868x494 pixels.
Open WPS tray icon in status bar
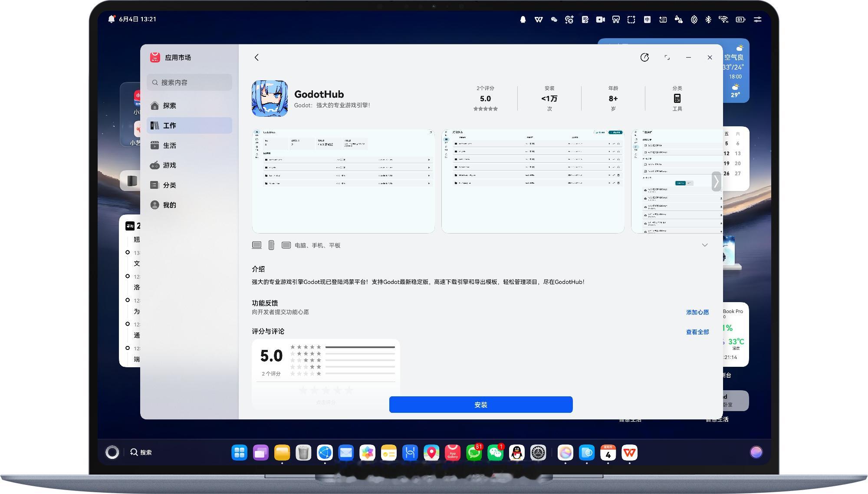pos(539,20)
